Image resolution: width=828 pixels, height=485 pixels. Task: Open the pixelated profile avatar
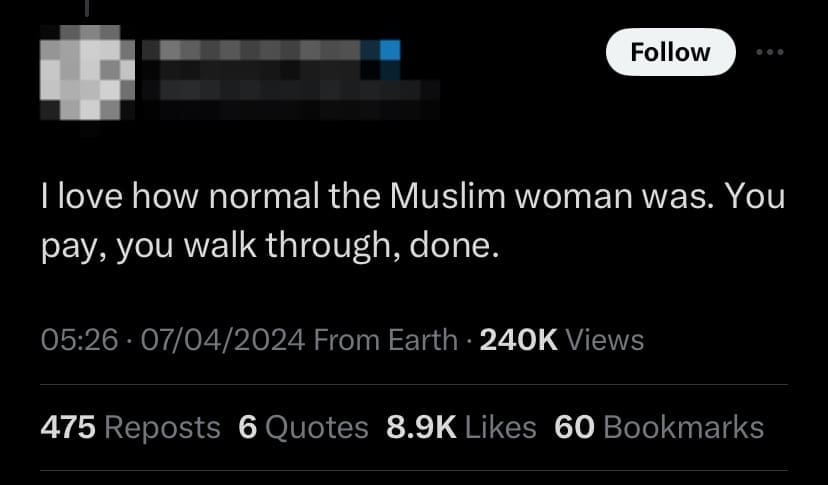pos(87,72)
